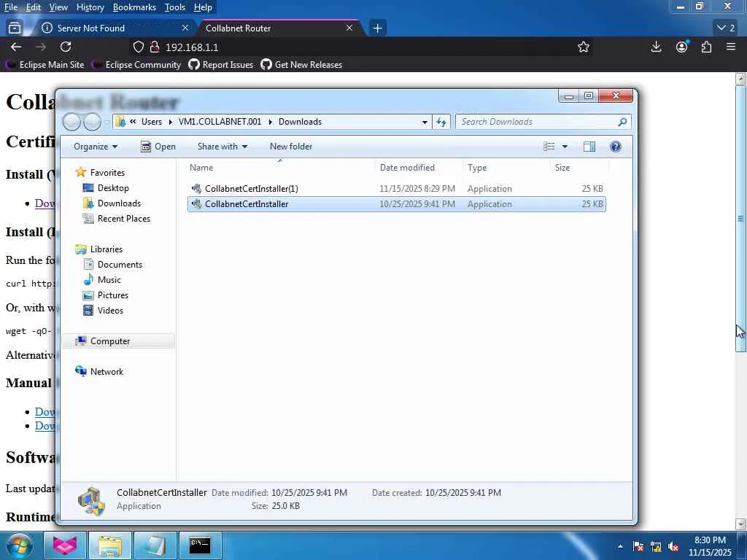747x560 pixels.
Task: Sort files by Date modified column
Action: (419, 168)
